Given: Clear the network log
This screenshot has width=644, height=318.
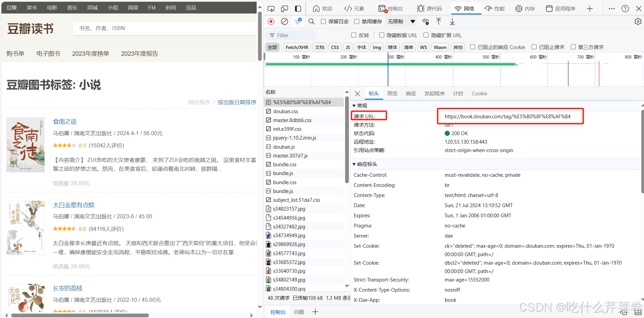Looking at the screenshot, I should 285,22.
